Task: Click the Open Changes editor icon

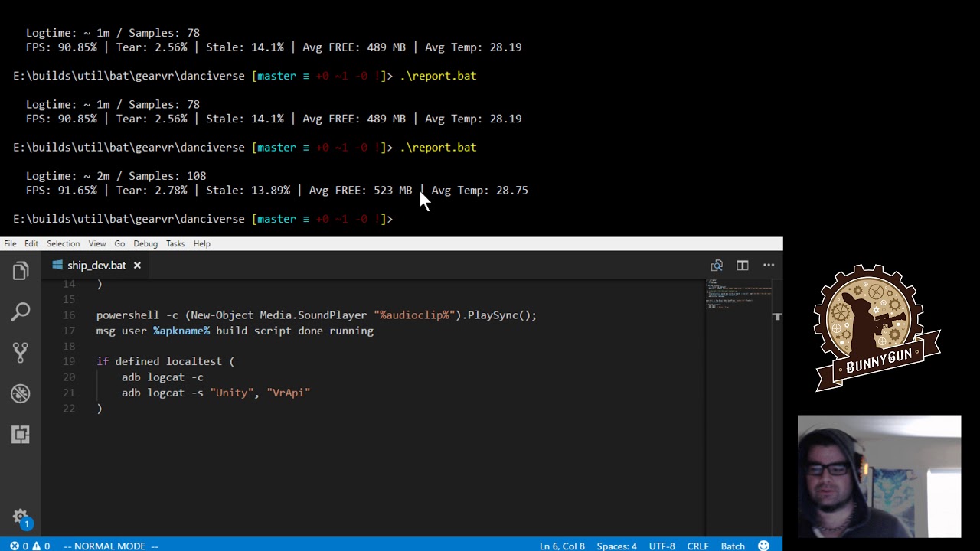Action: pos(717,266)
